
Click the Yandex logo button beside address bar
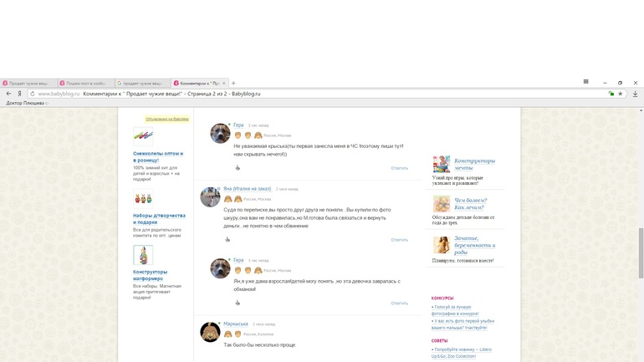(x=19, y=94)
